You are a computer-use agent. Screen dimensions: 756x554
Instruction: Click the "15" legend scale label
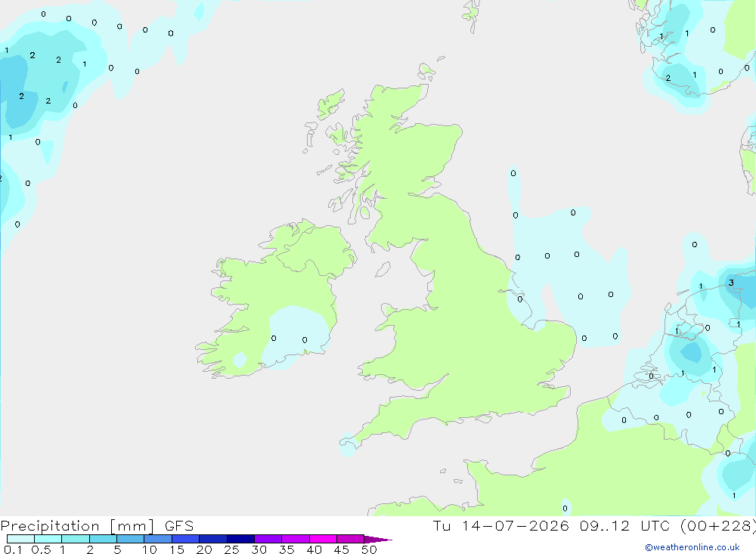click(177, 549)
